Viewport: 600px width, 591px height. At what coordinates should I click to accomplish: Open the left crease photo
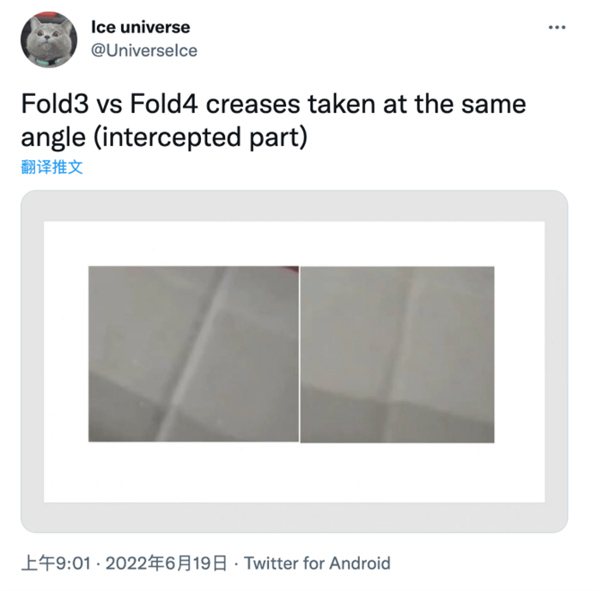coord(193,353)
